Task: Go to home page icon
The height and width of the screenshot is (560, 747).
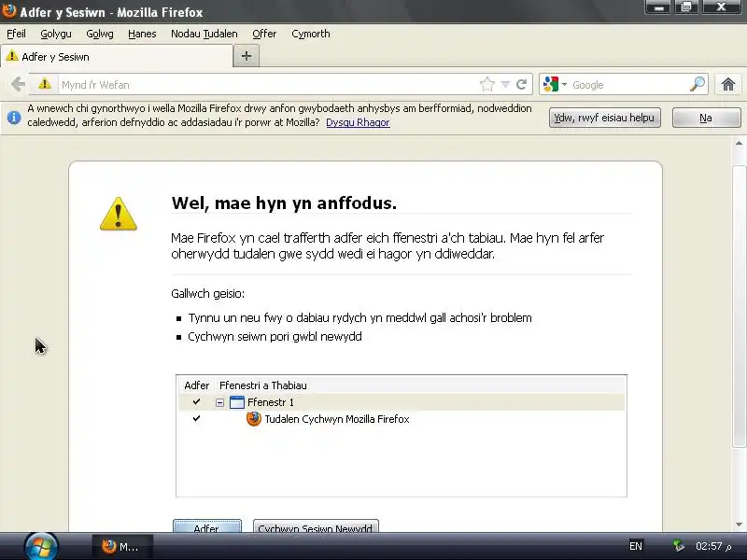Action: coord(728,84)
